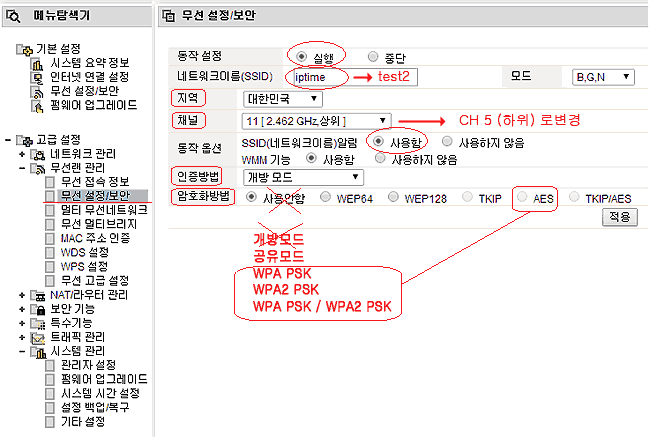Open 펌웨어 업그레이드 under 시스템 관리
Image resolution: width=650 pixels, height=437 pixels.
(104, 379)
